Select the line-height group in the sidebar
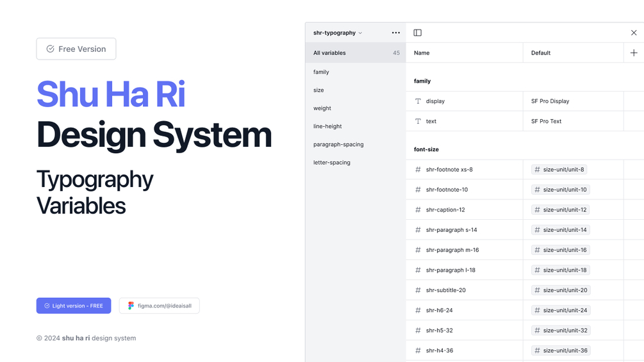 coord(327,126)
